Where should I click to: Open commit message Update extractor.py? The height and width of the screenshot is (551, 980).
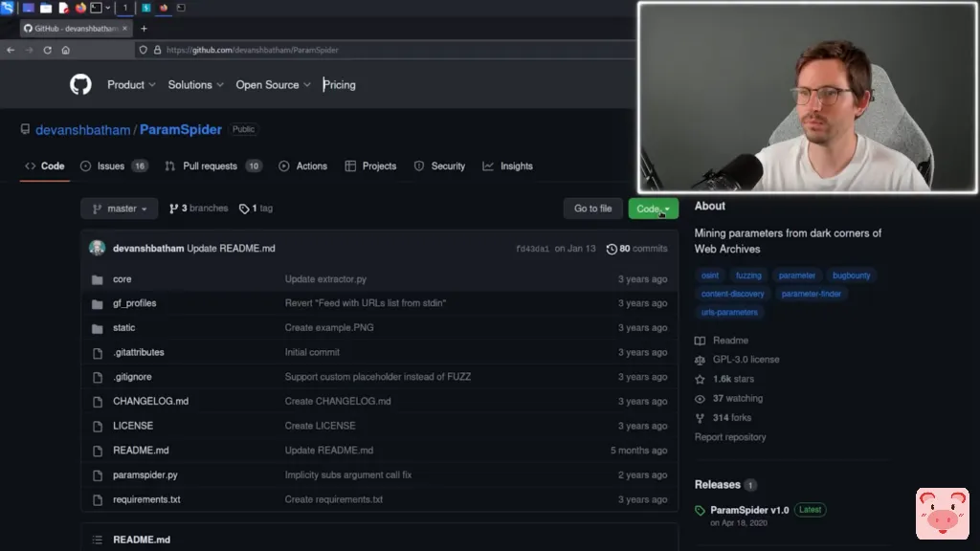[325, 279]
